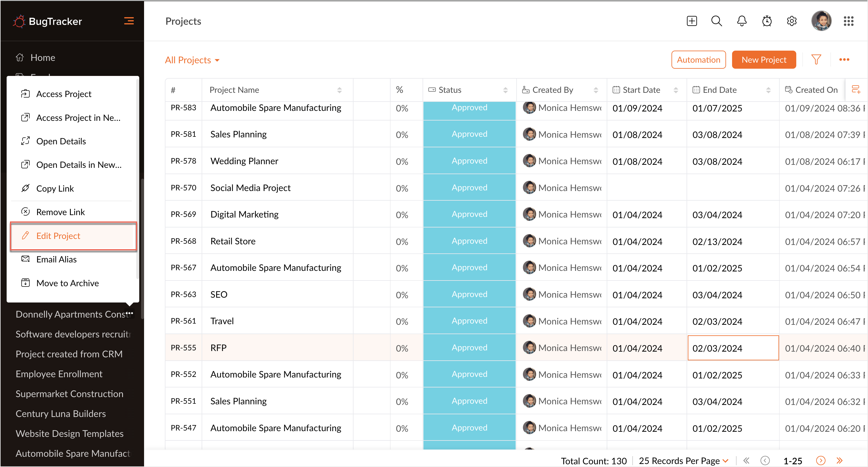Click the New Project button

[763, 60]
